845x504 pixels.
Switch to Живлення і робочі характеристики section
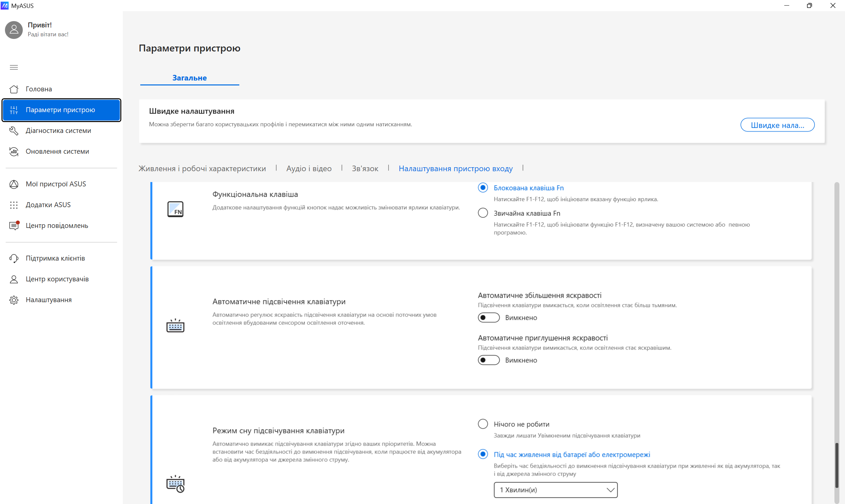[x=202, y=169]
